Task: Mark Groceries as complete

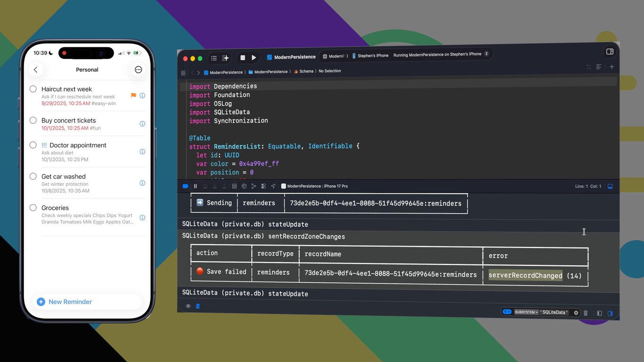Action: tap(33, 207)
